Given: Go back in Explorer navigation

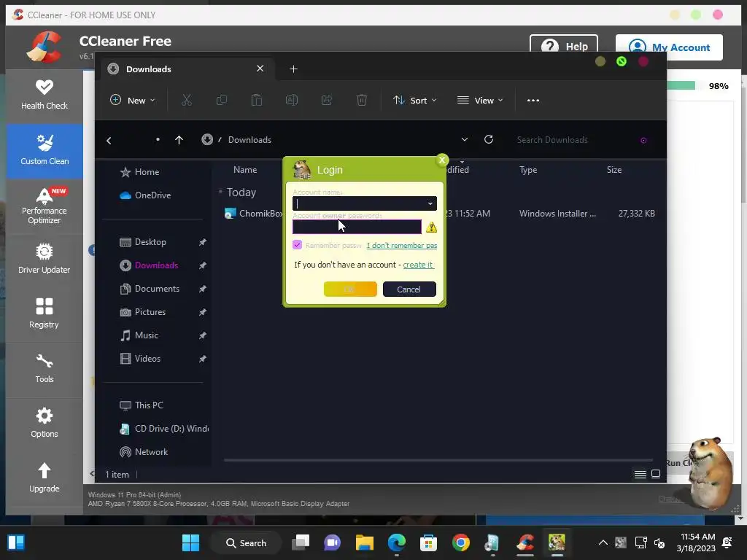Looking at the screenshot, I should click(x=109, y=140).
